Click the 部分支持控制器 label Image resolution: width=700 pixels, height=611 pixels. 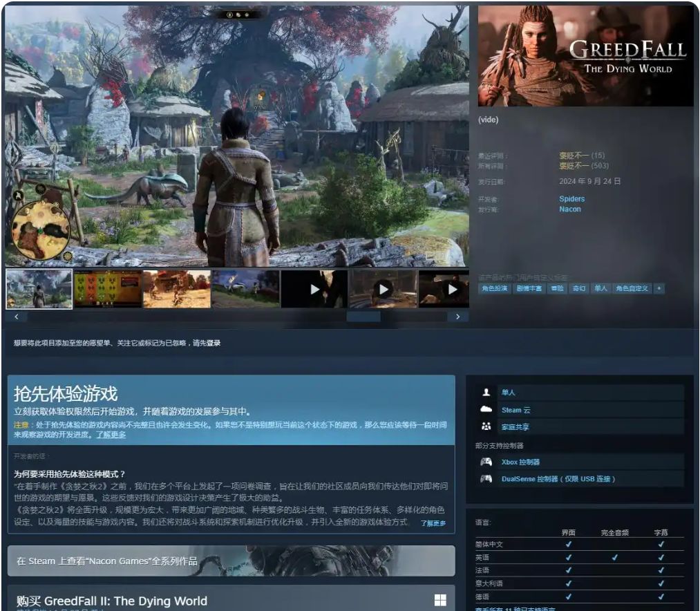[499, 445]
